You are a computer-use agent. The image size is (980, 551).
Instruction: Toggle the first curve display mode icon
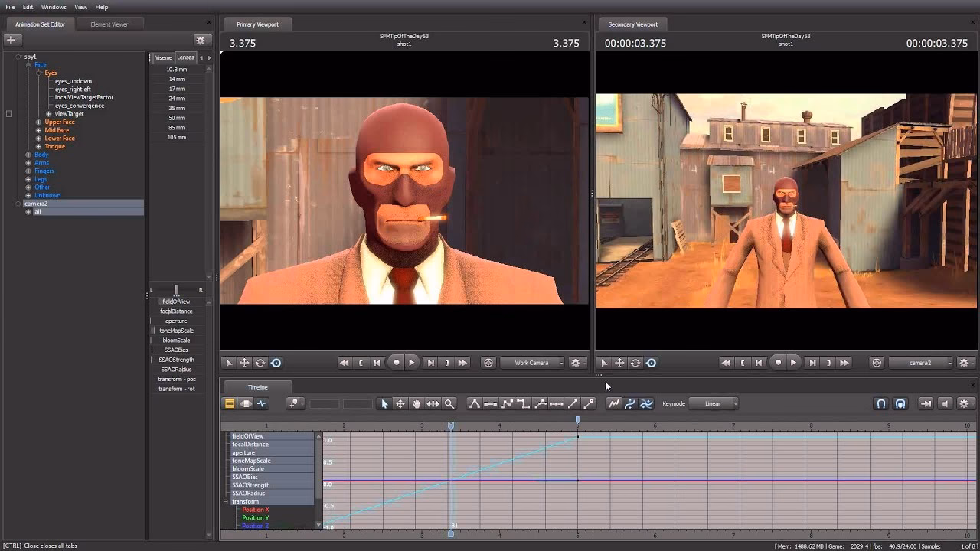(x=613, y=403)
